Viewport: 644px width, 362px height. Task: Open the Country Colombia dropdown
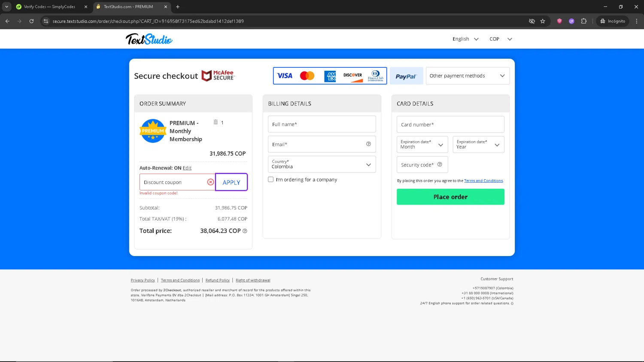click(x=322, y=164)
